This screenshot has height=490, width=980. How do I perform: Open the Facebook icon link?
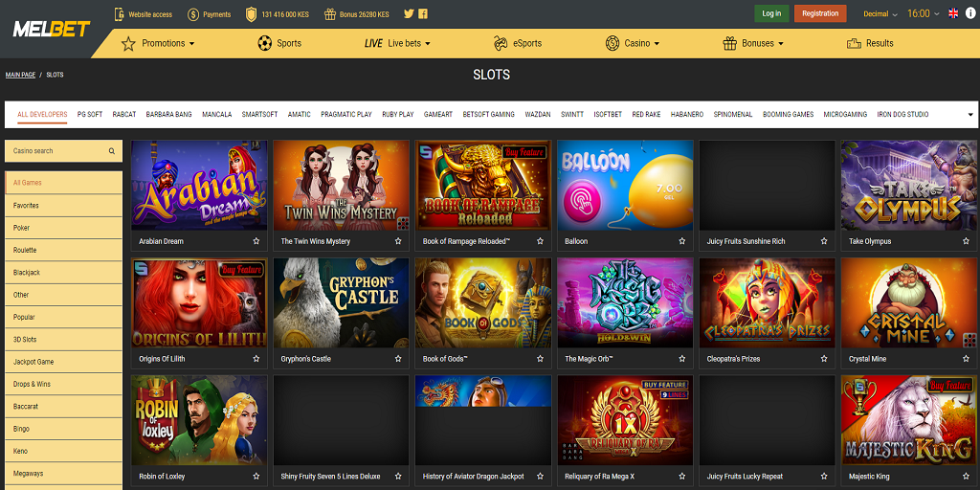click(x=423, y=13)
